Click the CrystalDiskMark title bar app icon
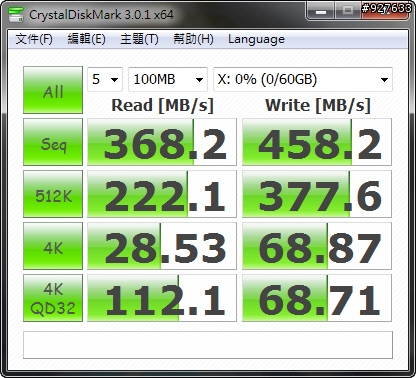 (16, 15)
